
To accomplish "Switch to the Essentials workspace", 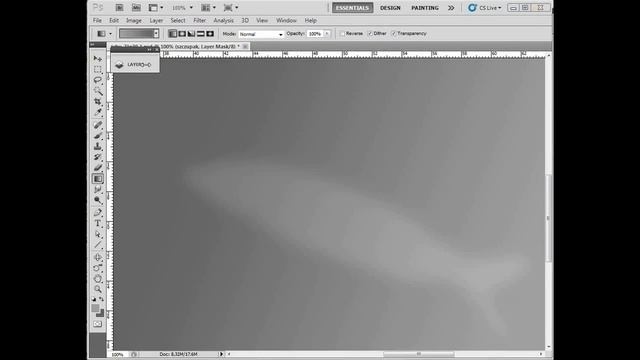I will point(353,8).
